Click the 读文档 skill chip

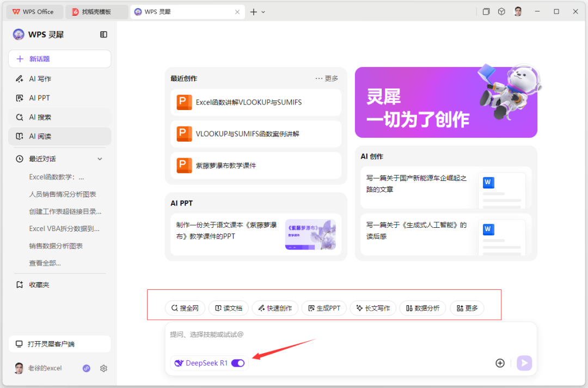coord(228,308)
